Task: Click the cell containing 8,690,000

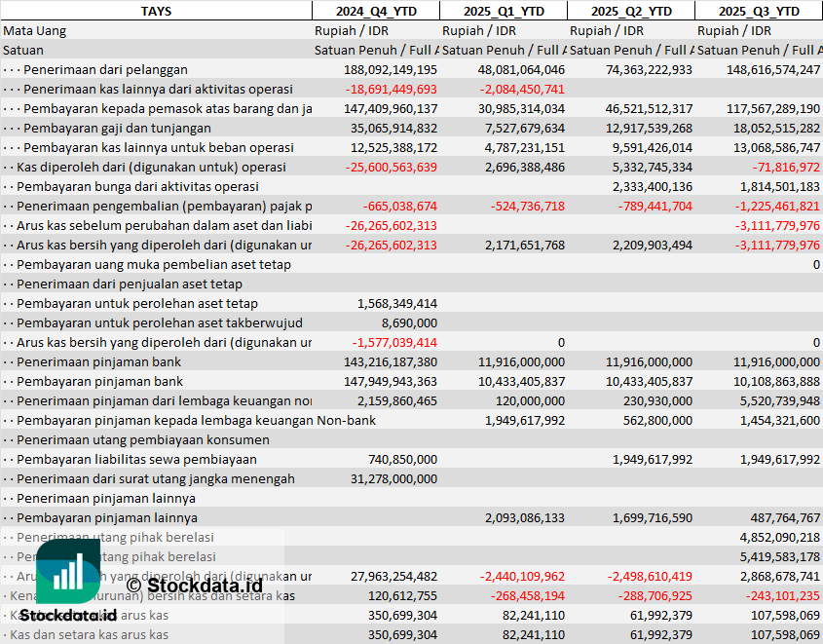Action: tap(409, 322)
